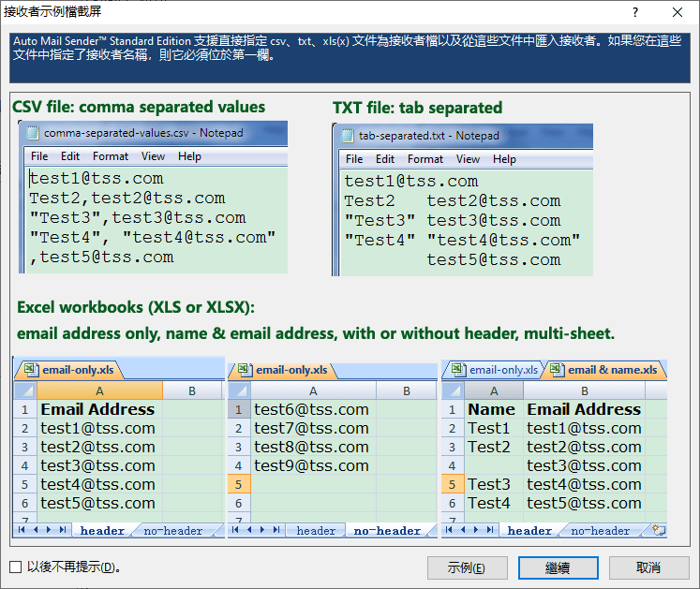Screen dimensions: 700x589
Task: Open File menu in comma-separated-values.csv Notepad
Action: pyautogui.click(x=39, y=156)
